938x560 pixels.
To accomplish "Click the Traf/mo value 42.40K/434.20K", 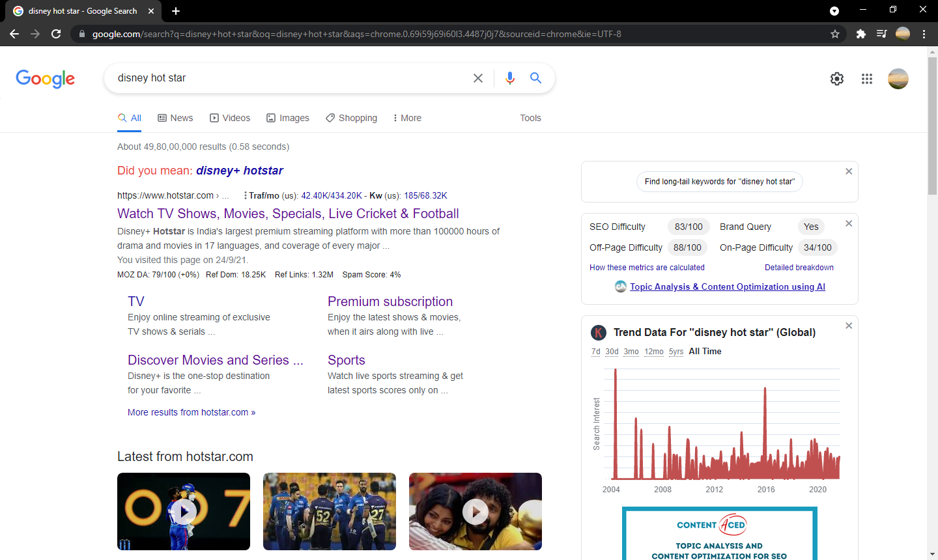I will click(x=332, y=195).
